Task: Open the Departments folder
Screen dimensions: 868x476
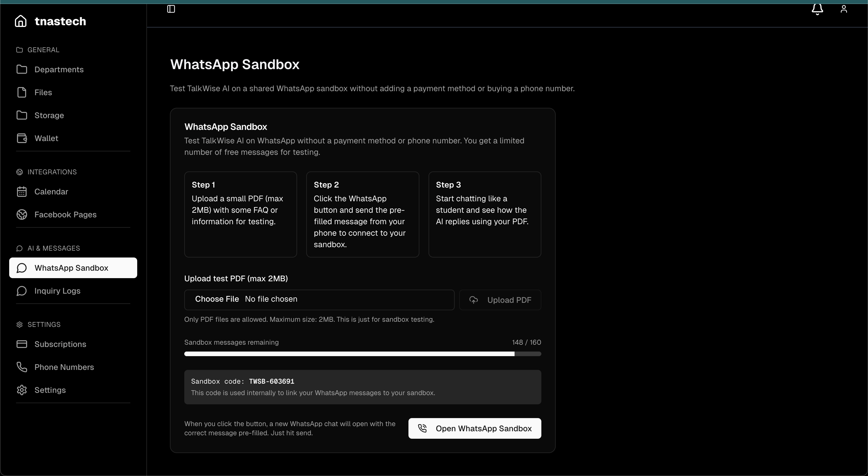Action: [59, 69]
